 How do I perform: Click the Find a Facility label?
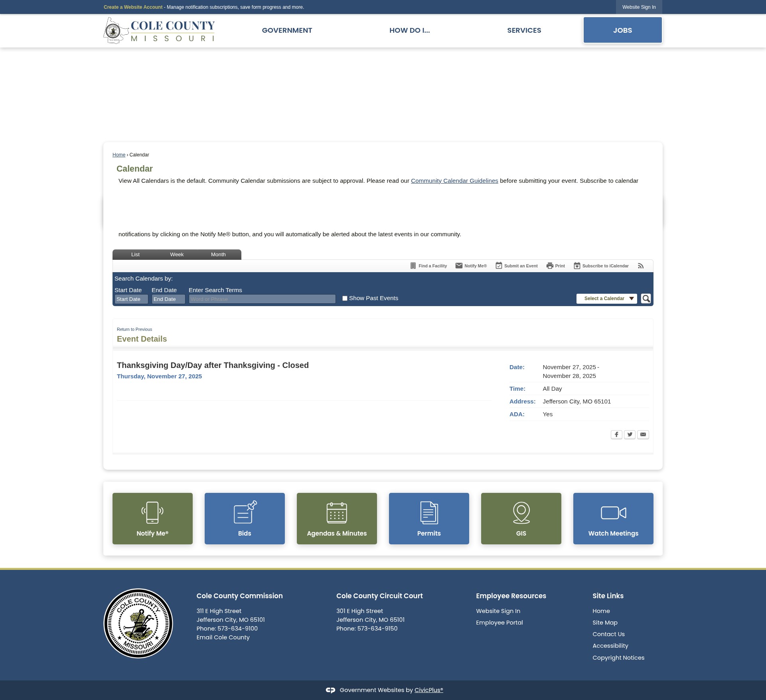[432, 266]
